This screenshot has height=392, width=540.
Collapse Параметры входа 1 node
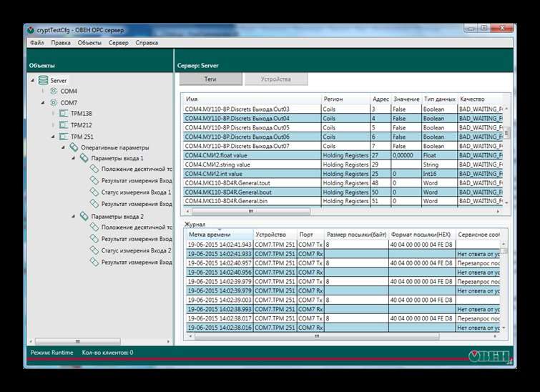(74, 158)
